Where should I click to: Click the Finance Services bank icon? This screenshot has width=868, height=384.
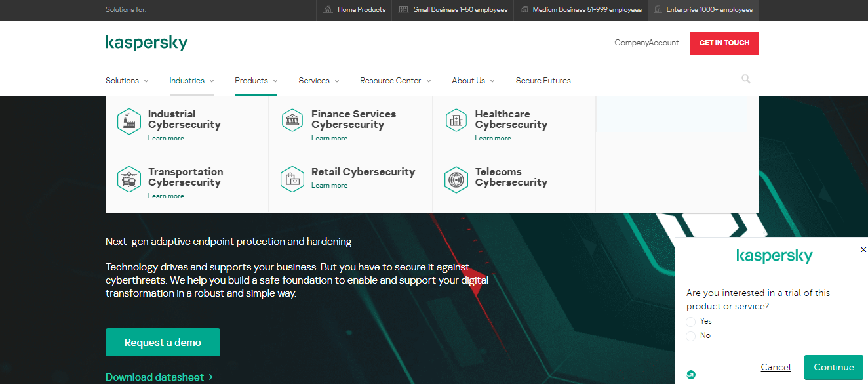[x=292, y=120]
